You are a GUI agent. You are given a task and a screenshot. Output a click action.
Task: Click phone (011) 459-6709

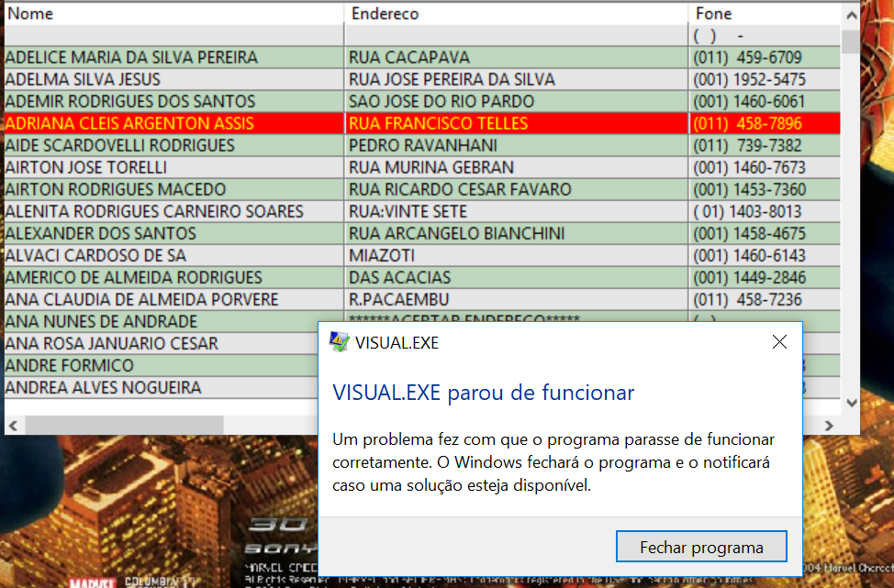(747, 58)
